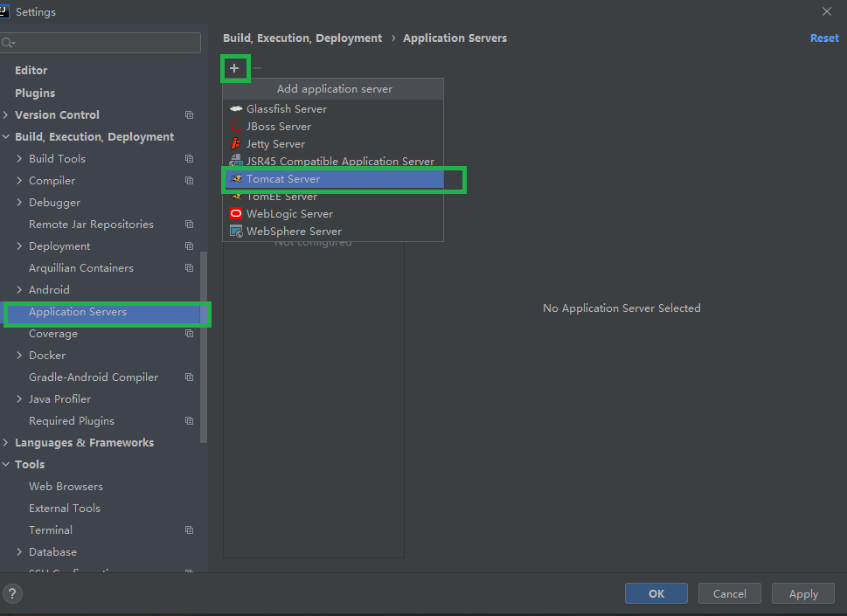Expand the Compiler node
The width and height of the screenshot is (847, 616).
tap(19, 180)
